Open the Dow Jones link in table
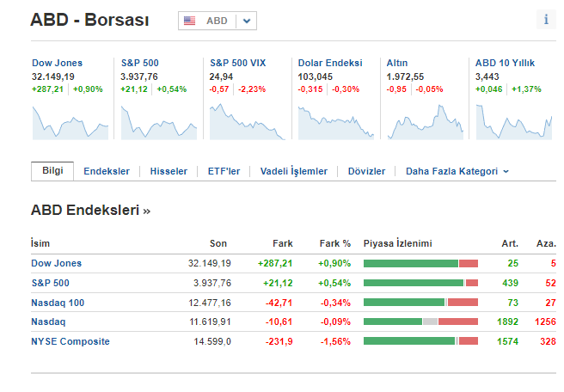This screenshot has width=564, height=392. (x=56, y=263)
